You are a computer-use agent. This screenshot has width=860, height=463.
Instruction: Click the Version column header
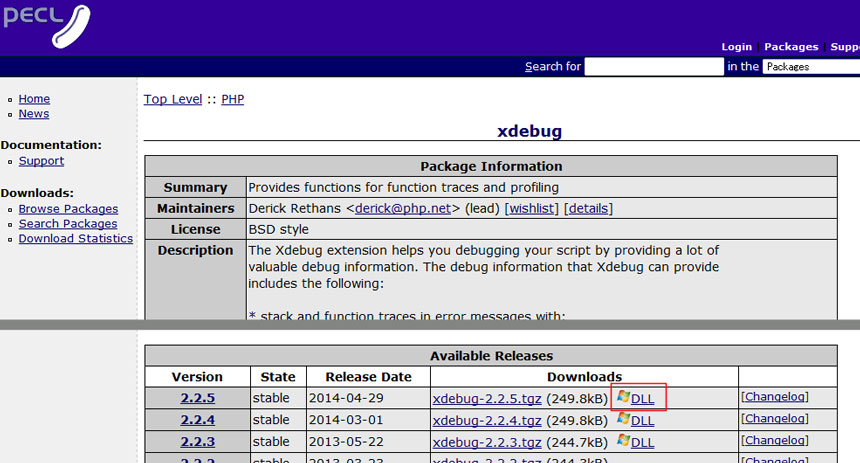pyautogui.click(x=197, y=377)
